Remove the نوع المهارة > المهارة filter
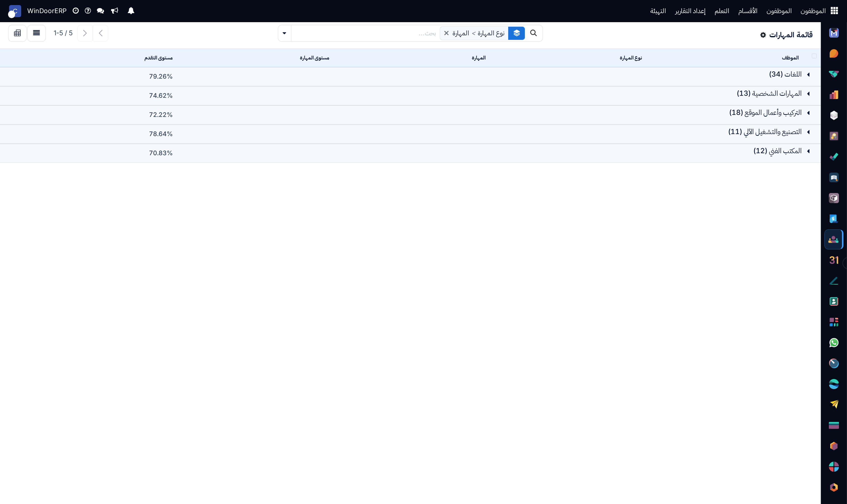 point(446,33)
